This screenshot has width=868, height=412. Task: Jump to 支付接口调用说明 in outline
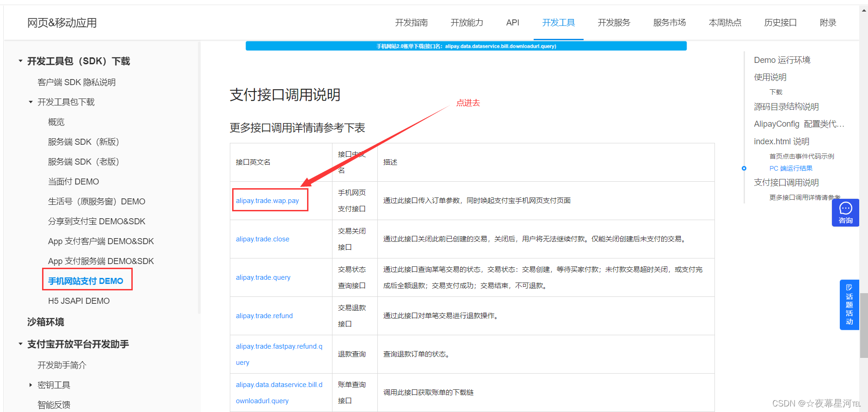click(x=786, y=183)
